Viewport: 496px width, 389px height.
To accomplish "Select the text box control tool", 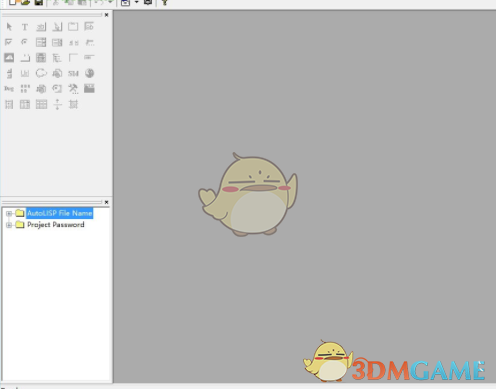I will point(89,26).
